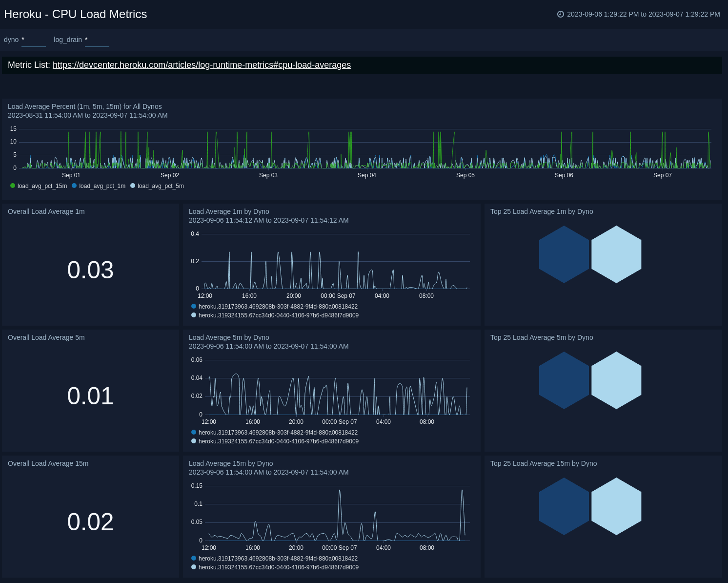
Task: Select the Heroku - CPU Load Metrics dashboard title
Action: (x=75, y=14)
